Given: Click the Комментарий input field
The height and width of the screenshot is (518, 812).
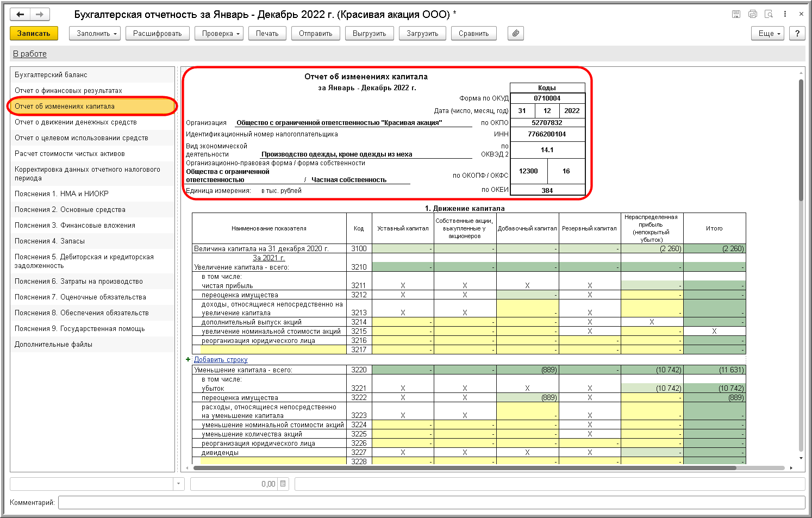Looking at the screenshot, I should (x=432, y=502).
